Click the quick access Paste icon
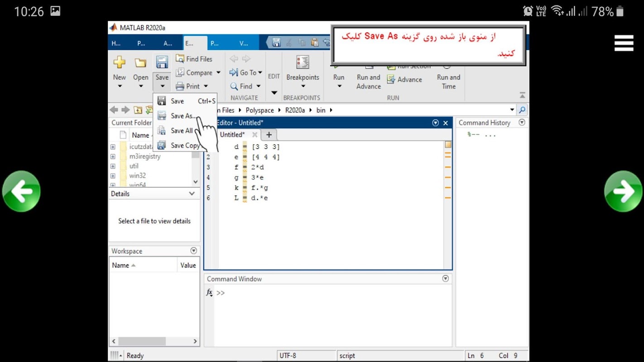The width and height of the screenshot is (644, 362). tap(315, 43)
